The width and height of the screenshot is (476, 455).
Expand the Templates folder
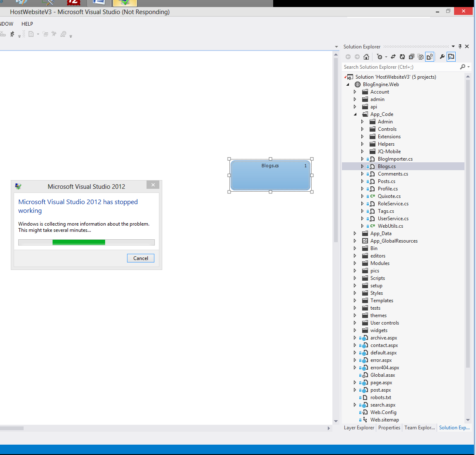click(x=355, y=301)
